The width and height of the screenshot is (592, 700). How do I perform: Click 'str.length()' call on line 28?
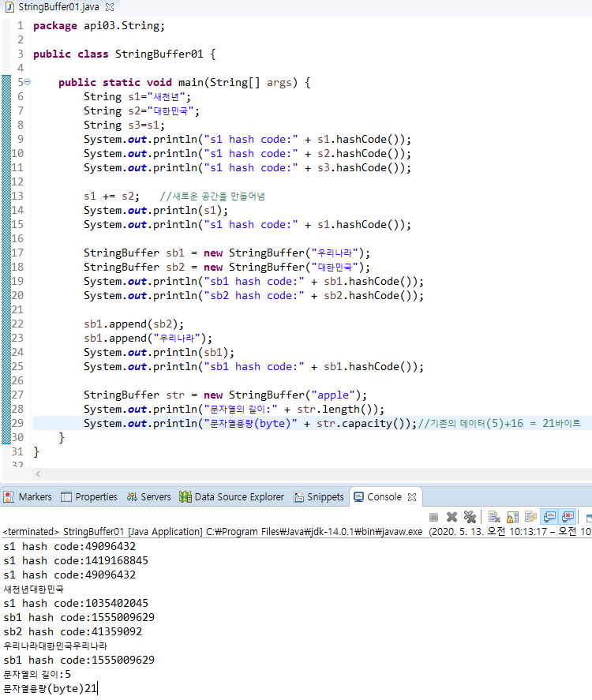(338, 409)
